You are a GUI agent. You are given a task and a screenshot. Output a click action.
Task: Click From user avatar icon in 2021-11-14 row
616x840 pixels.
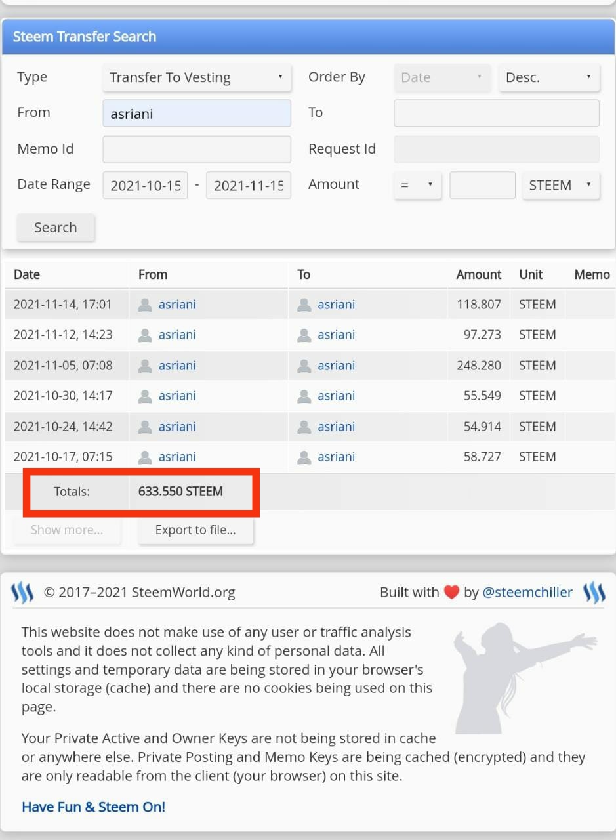pos(146,304)
